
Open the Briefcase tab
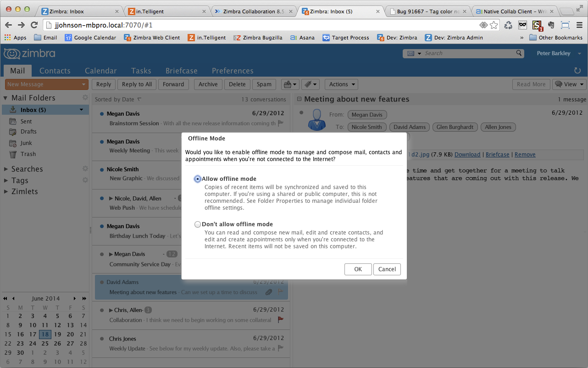point(182,71)
